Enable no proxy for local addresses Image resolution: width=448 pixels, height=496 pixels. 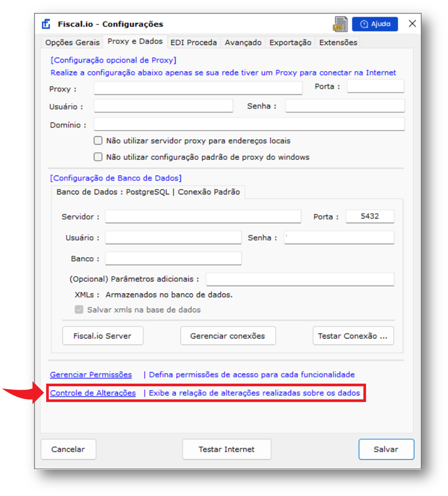pyautogui.click(x=98, y=140)
